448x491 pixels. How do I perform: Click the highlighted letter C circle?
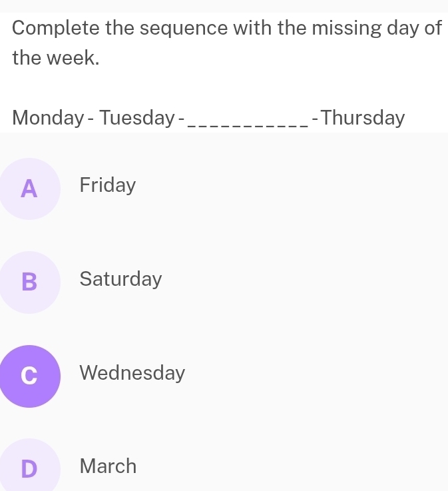point(29,376)
